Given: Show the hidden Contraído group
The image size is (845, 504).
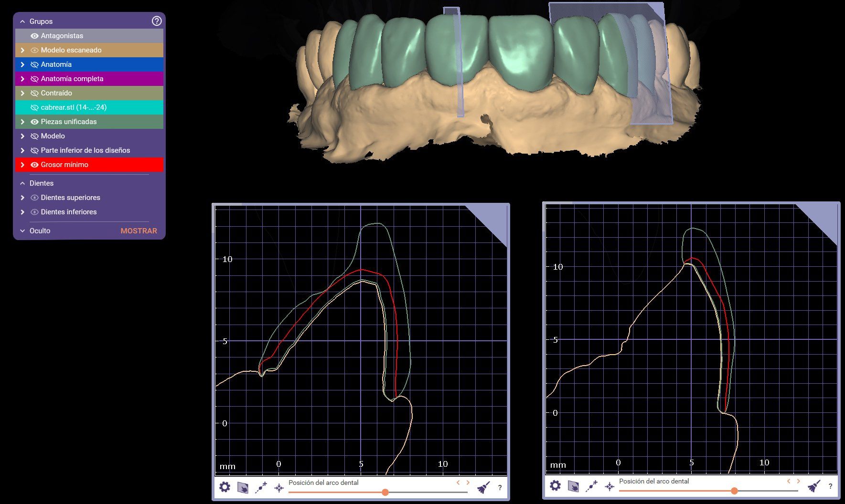Looking at the screenshot, I should tap(34, 93).
